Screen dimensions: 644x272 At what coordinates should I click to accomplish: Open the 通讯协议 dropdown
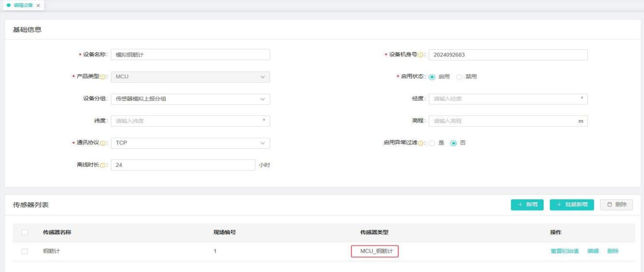coord(190,143)
